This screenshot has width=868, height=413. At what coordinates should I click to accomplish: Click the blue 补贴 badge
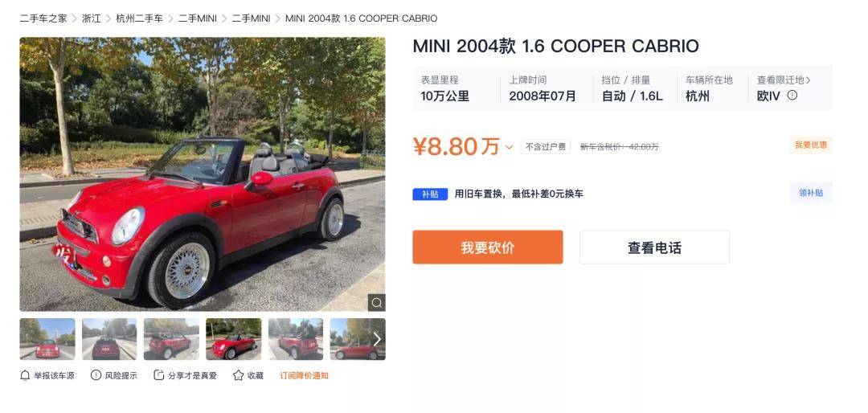pyautogui.click(x=430, y=194)
